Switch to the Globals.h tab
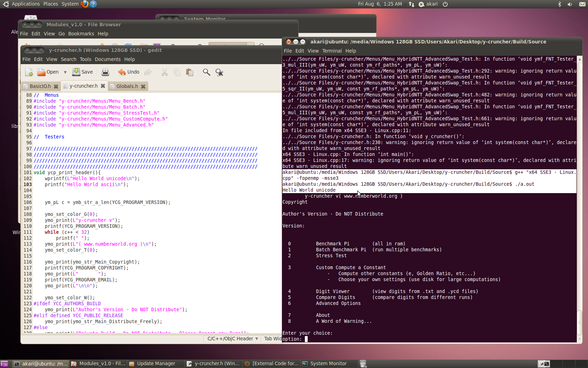This screenshot has height=368, width=588. pyautogui.click(x=127, y=86)
